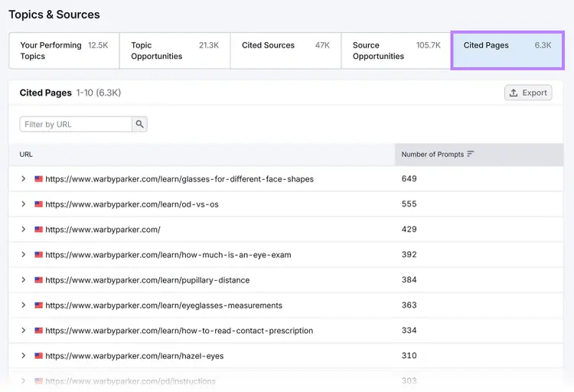This screenshot has height=392, width=574.
Task: Open the pd/instructions URL
Action: [130, 381]
